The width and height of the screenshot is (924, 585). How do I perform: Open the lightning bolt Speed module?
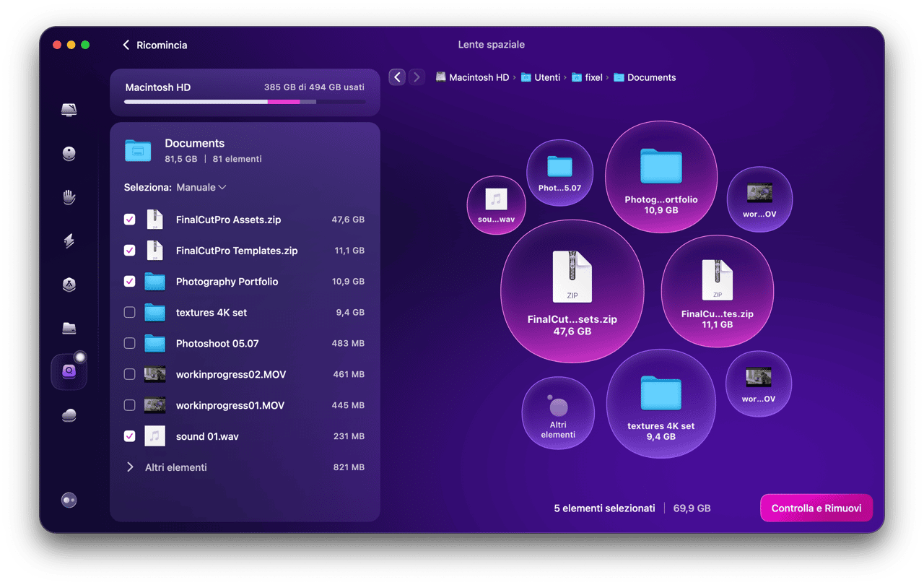[x=69, y=240]
